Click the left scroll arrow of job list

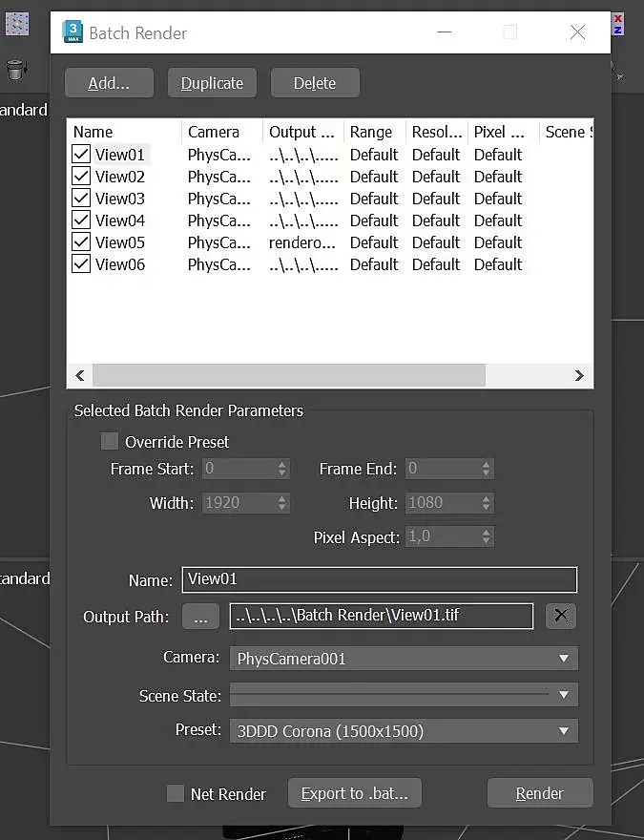(x=80, y=375)
